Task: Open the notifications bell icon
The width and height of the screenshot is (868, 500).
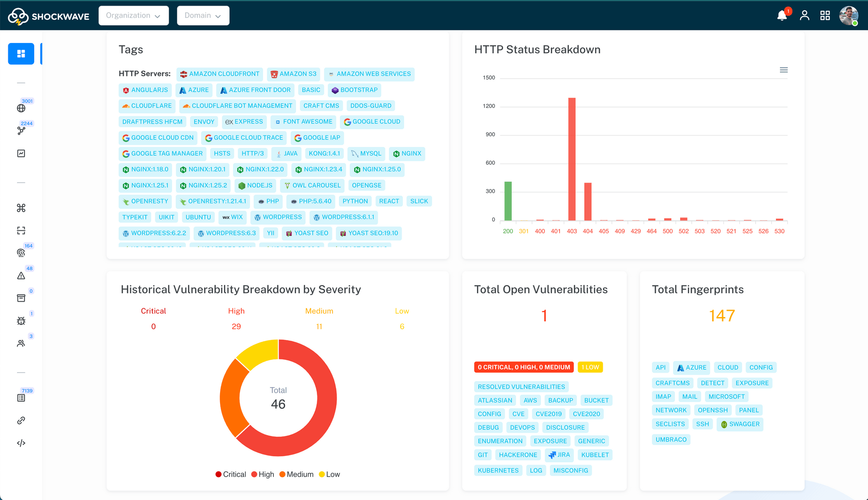Action: (x=782, y=16)
